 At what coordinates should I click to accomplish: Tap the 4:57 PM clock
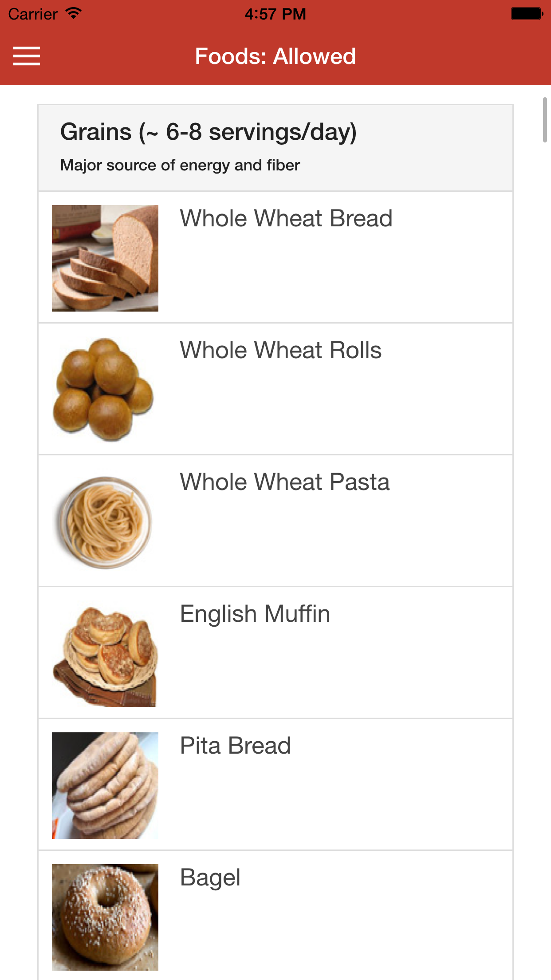click(275, 14)
